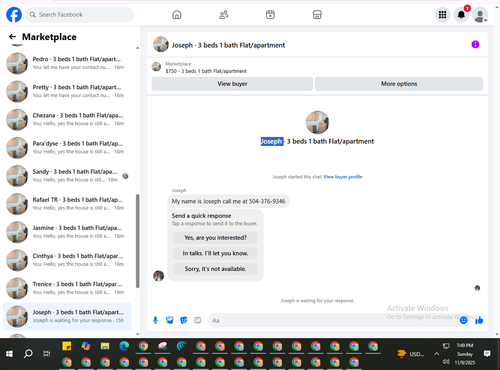500x370 pixels.
Task: Click the volume icon in tray
Action: coord(446,361)
